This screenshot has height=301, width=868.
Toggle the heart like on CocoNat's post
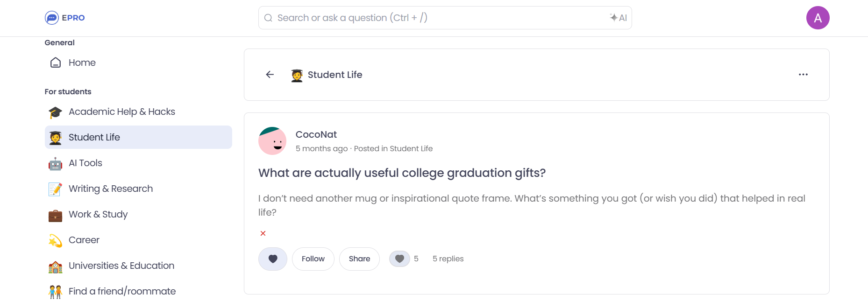[x=272, y=259]
